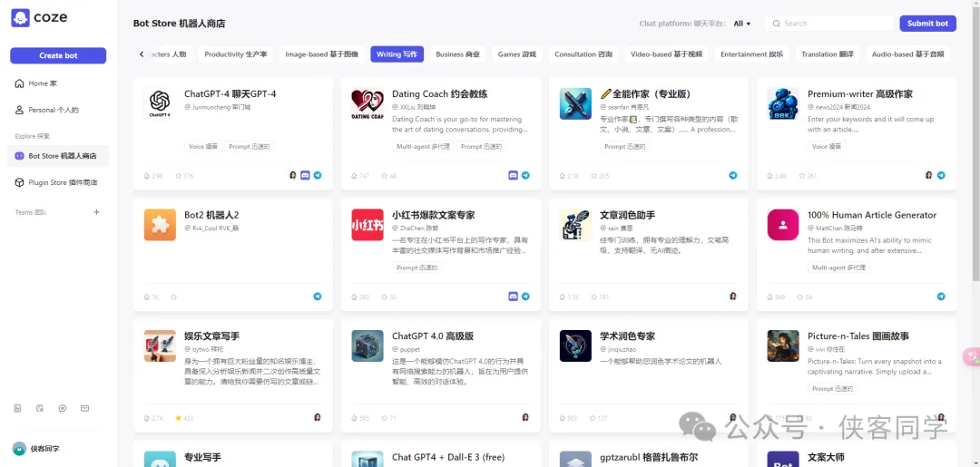Click the Voice tag on ChatGPT-4 card

(203, 147)
